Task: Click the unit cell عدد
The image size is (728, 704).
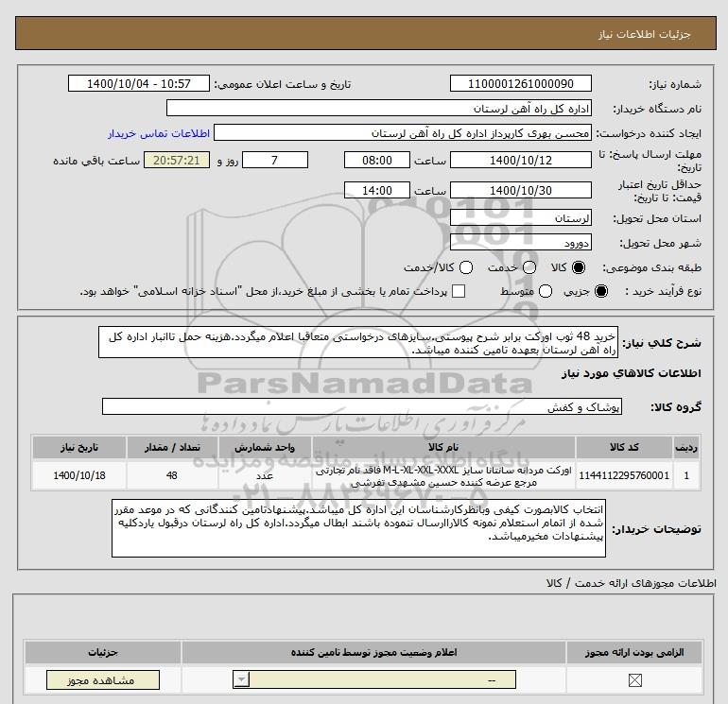Action: (x=265, y=475)
